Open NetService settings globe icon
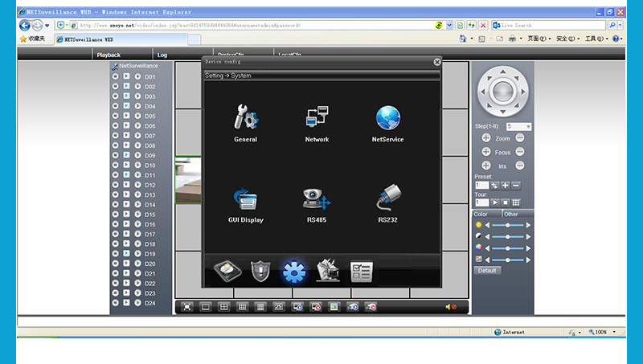Screen dimensions: 643x364 pyautogui.click(x=387, y=121)
